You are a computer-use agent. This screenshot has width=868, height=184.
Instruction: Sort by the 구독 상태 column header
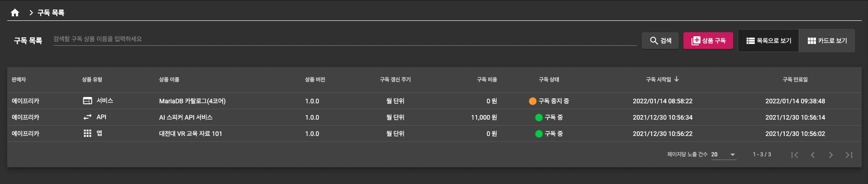coord(549,80)
